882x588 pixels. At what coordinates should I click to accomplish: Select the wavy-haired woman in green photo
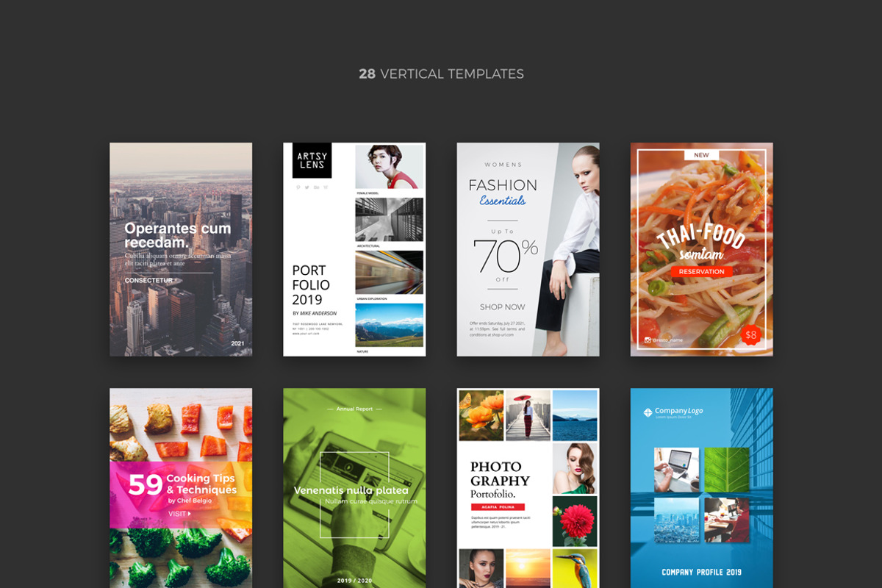(575, 468)
